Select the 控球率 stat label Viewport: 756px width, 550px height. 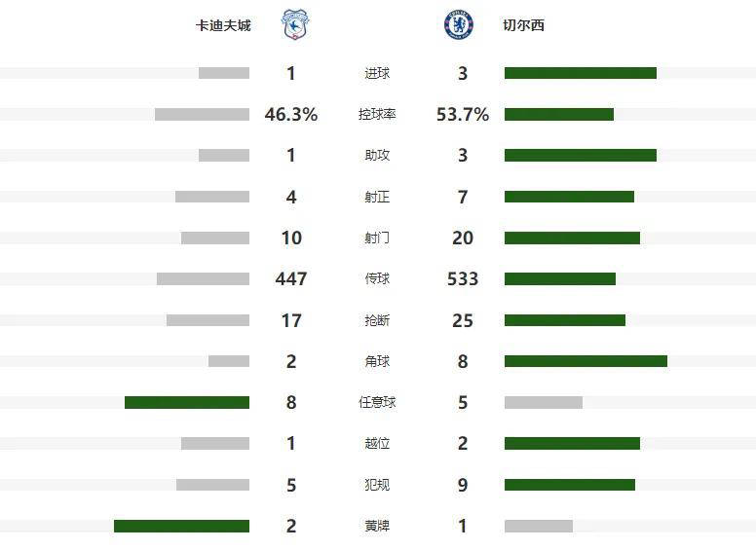point(377,115)
